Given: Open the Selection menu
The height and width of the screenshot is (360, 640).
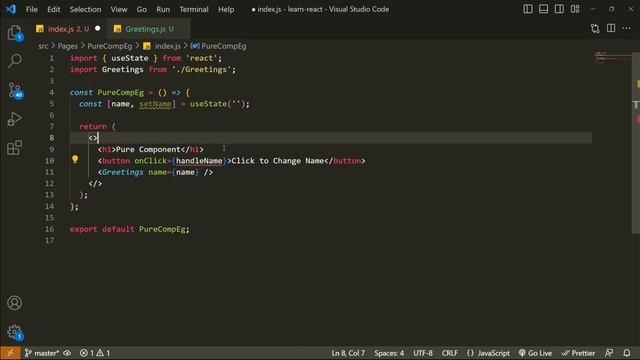Looking at the screenshot, I should [85, 9].
